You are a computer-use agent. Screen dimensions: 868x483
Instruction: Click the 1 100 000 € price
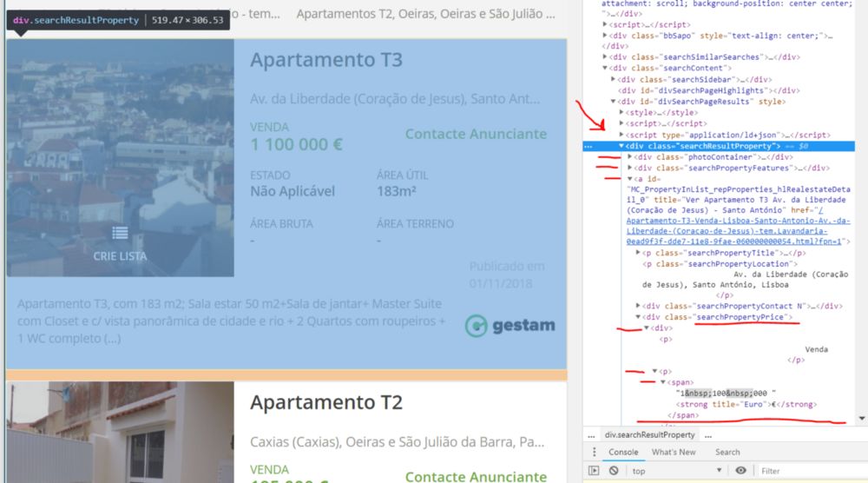(296, 145)
